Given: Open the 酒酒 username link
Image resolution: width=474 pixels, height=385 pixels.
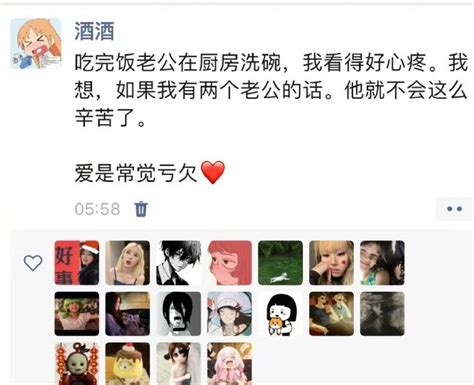Looking at the screenshot, I should pyautogui.click(x=94, y=31).
